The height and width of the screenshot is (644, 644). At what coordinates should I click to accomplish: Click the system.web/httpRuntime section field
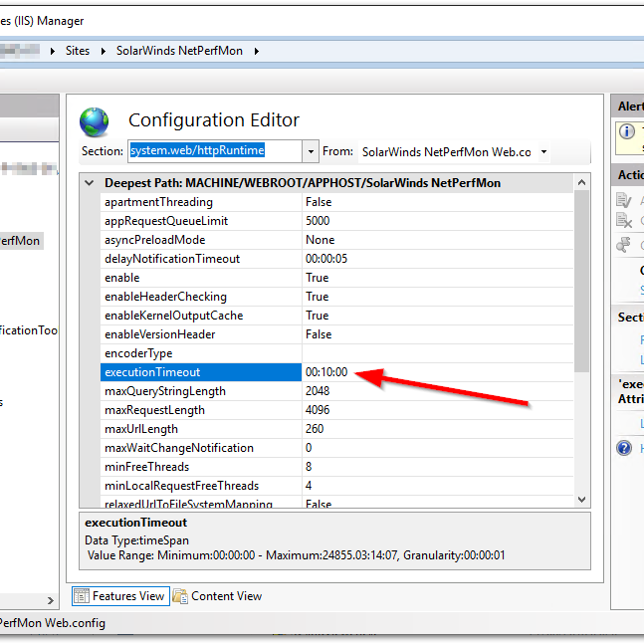pos(215,151)
